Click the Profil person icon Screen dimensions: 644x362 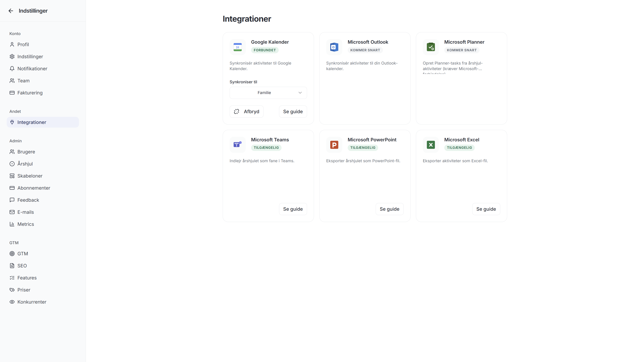12,44
